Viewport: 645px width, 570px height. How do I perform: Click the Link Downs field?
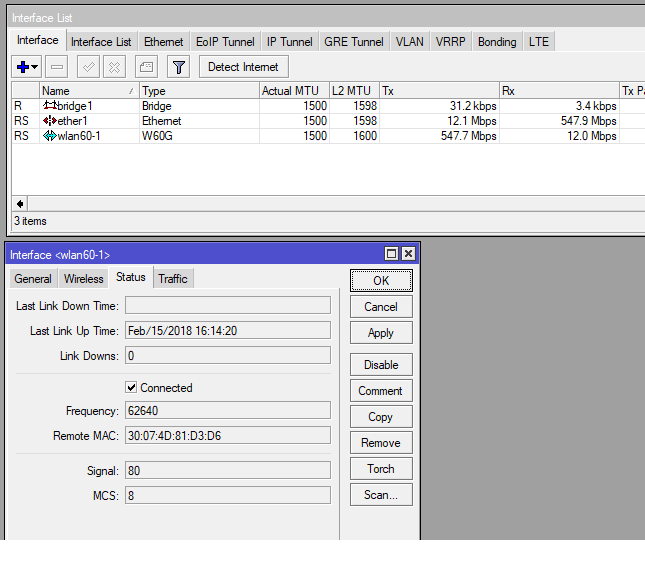point(228,355)
